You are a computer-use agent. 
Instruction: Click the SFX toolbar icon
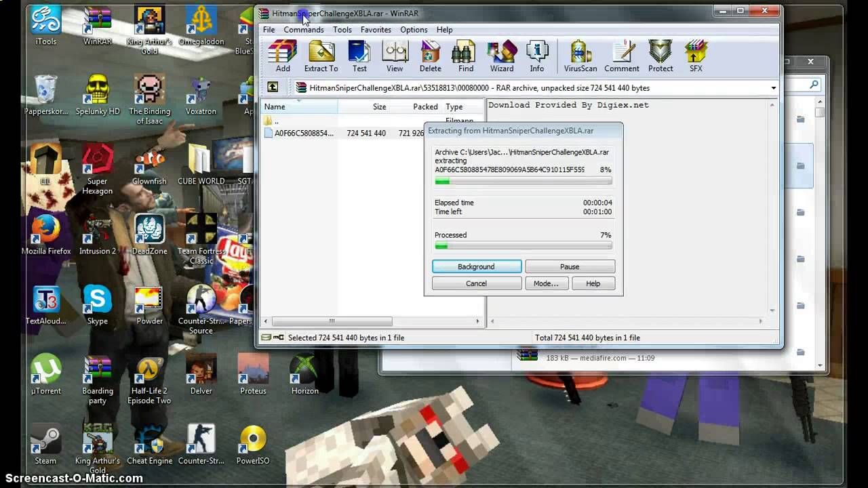(696, 56)
